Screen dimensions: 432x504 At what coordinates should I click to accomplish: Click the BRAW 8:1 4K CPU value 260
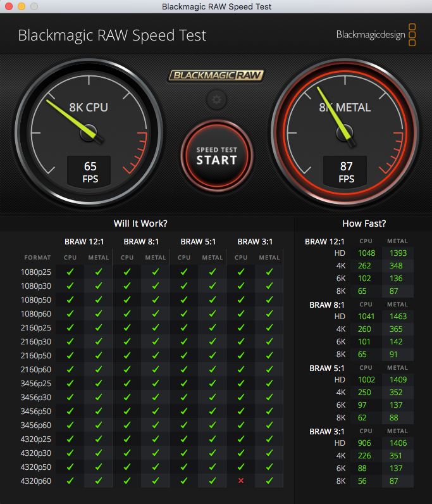[x=364, y=329]
